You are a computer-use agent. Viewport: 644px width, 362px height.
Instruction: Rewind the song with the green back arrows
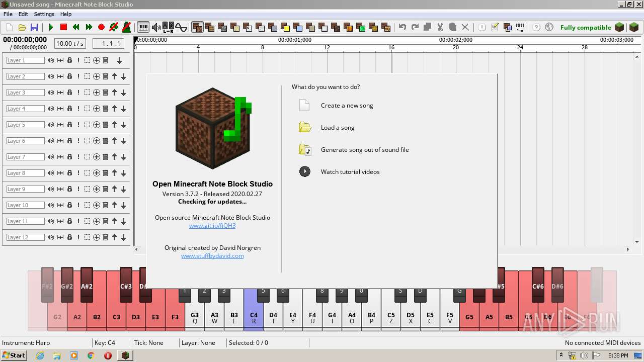pos(76,27)
